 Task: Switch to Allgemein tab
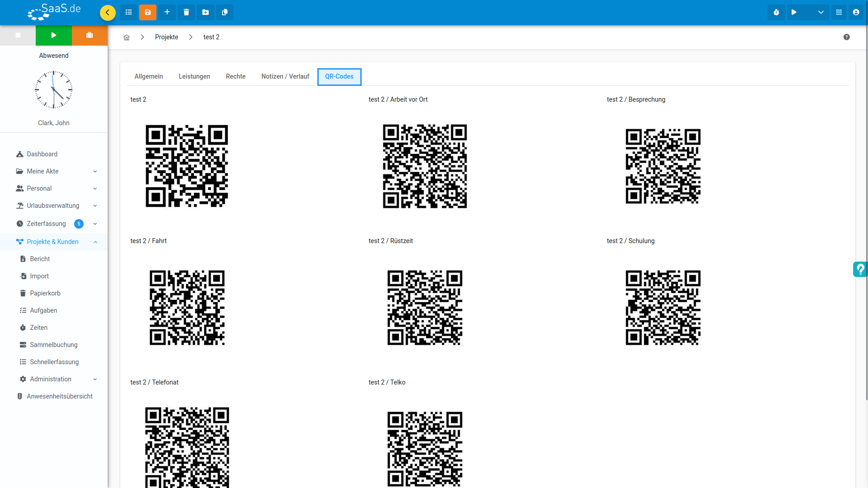point(149,76)
